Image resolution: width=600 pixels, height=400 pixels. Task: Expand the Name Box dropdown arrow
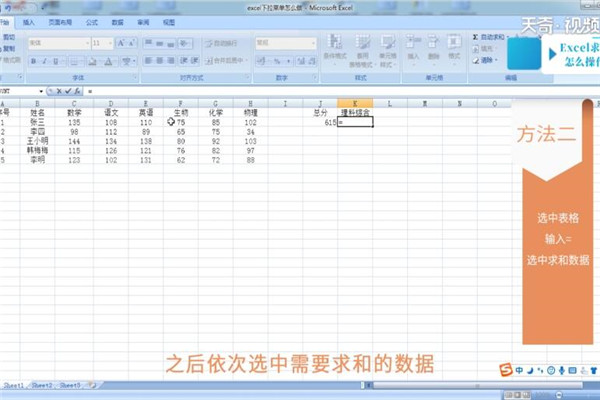click(41, 91)
